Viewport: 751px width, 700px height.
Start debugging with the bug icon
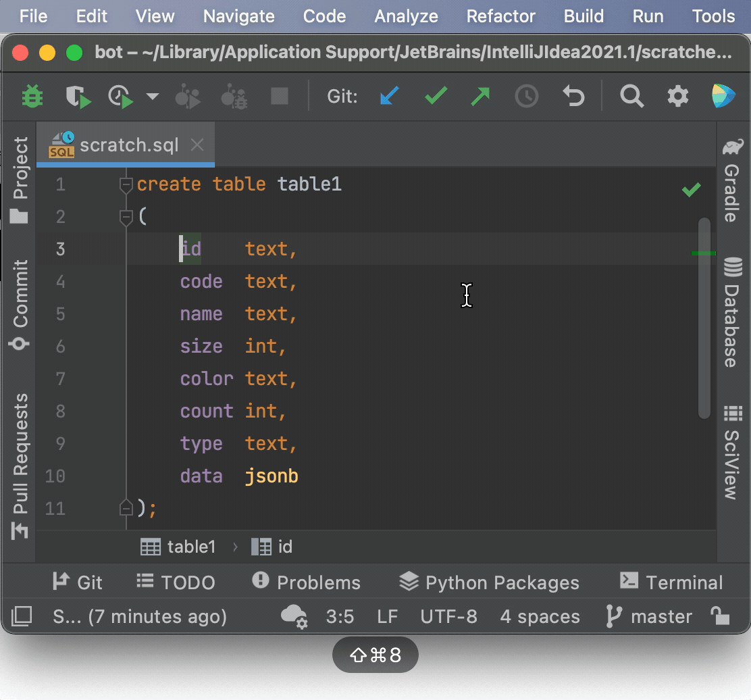(x=31, y=96)
